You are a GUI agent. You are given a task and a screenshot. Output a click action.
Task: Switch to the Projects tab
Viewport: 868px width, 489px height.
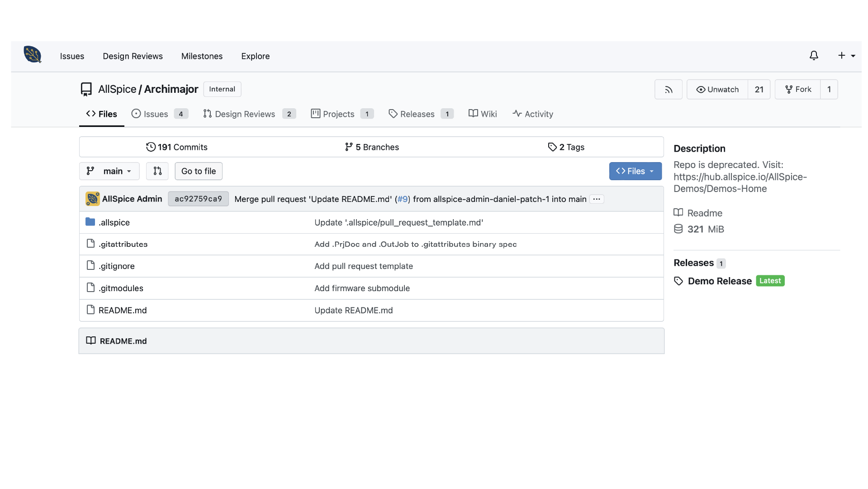pyautogui.click(x=342, y=114)
